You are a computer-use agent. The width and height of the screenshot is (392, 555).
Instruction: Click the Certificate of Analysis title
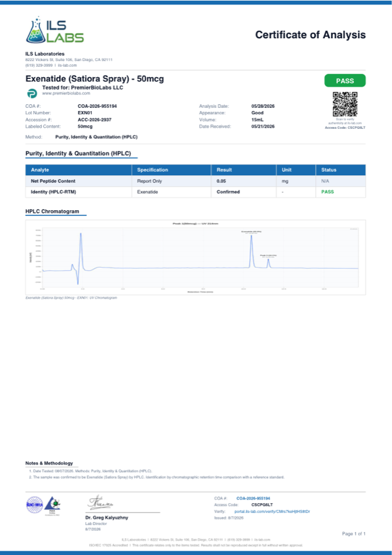310,35
